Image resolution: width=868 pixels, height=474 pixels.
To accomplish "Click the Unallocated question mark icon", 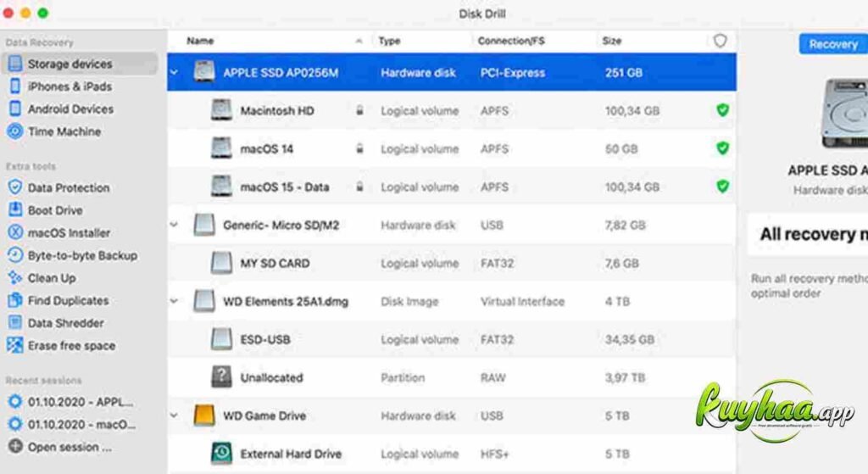I will (221, 377).
